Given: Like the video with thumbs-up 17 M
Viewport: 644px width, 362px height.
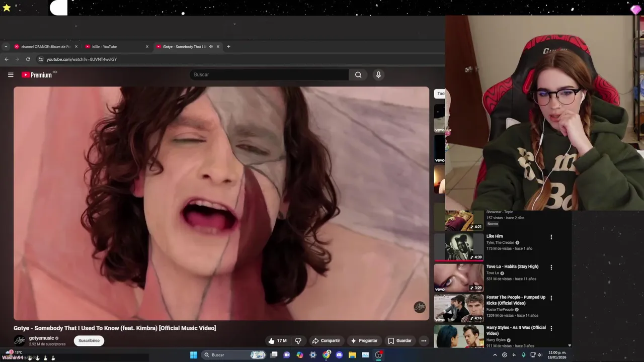Looking at the screenshot, I should [x=277, y=340].
